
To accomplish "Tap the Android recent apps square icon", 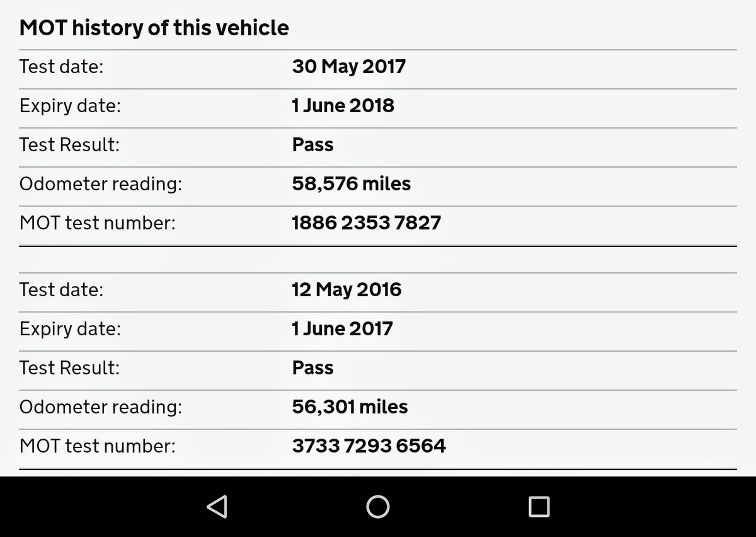I will (539, 507).
